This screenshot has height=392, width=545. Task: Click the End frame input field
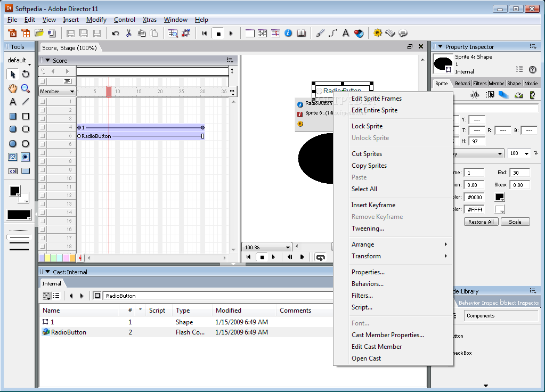519,173
